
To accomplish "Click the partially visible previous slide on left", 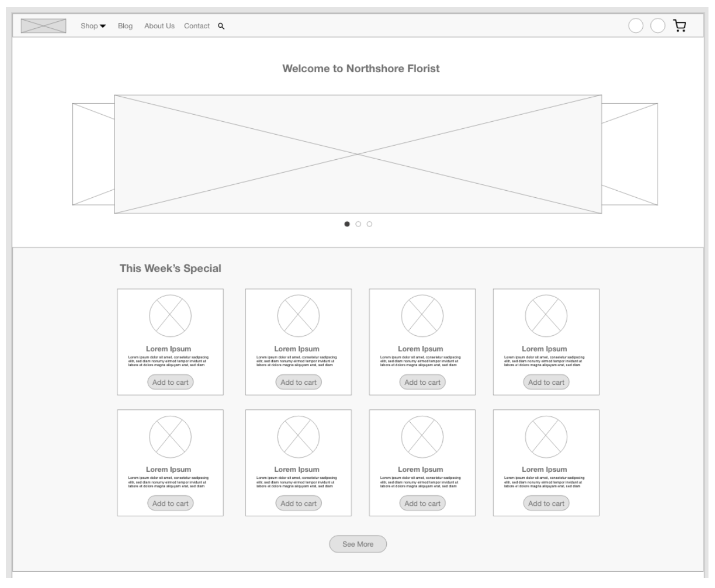I will [93, 154].
